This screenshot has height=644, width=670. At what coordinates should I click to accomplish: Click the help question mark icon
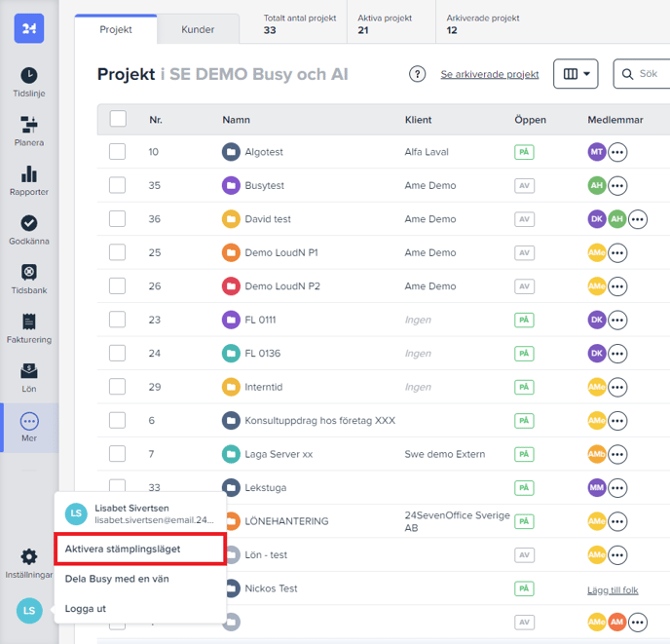pyautogui.click(x=418, y=75)
